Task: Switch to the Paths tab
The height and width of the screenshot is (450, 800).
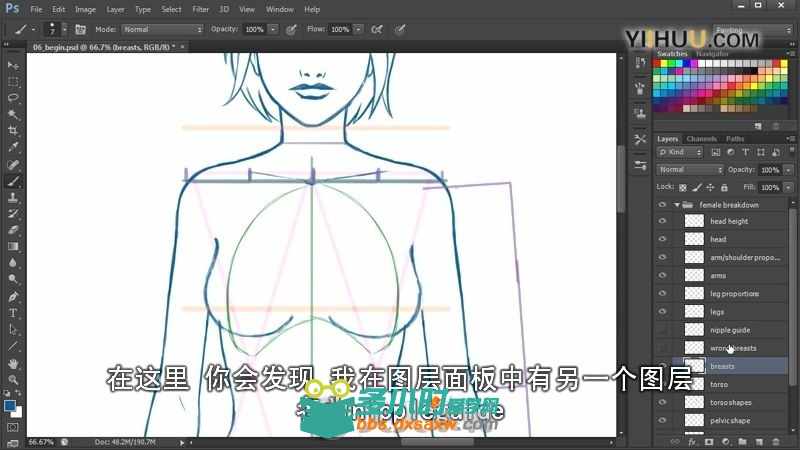Action: (735, 139)
